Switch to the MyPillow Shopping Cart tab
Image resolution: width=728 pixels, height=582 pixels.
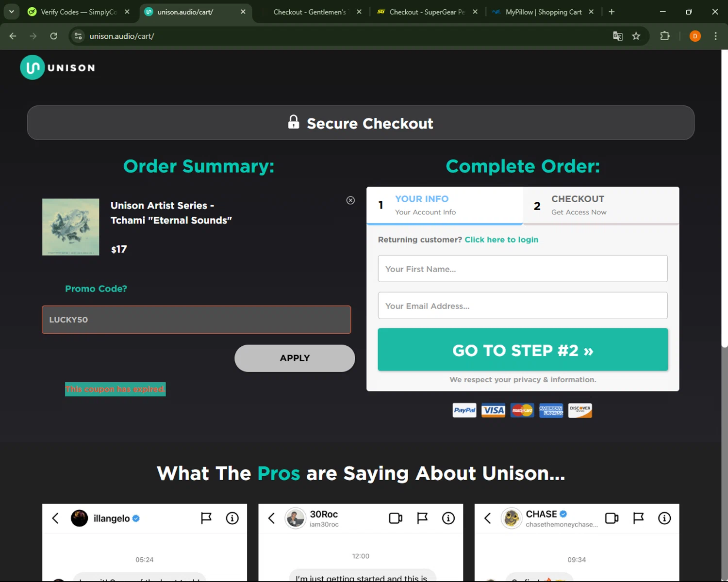click(544, 12)
